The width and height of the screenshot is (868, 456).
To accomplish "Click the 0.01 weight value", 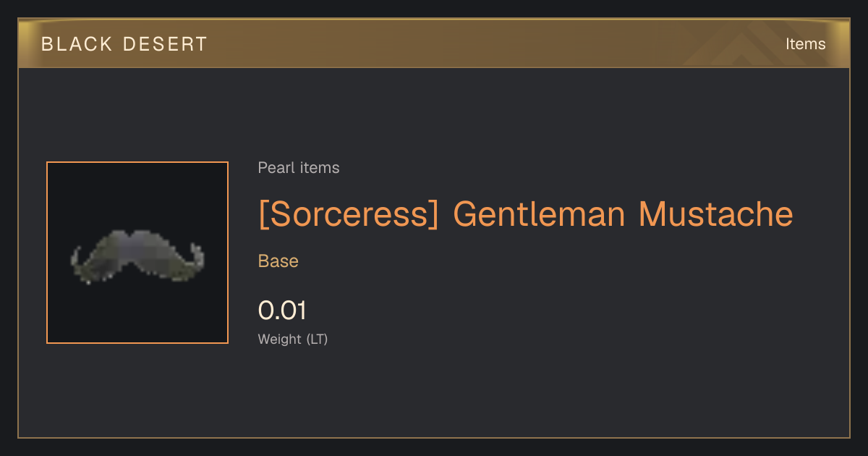I will 282,311.
